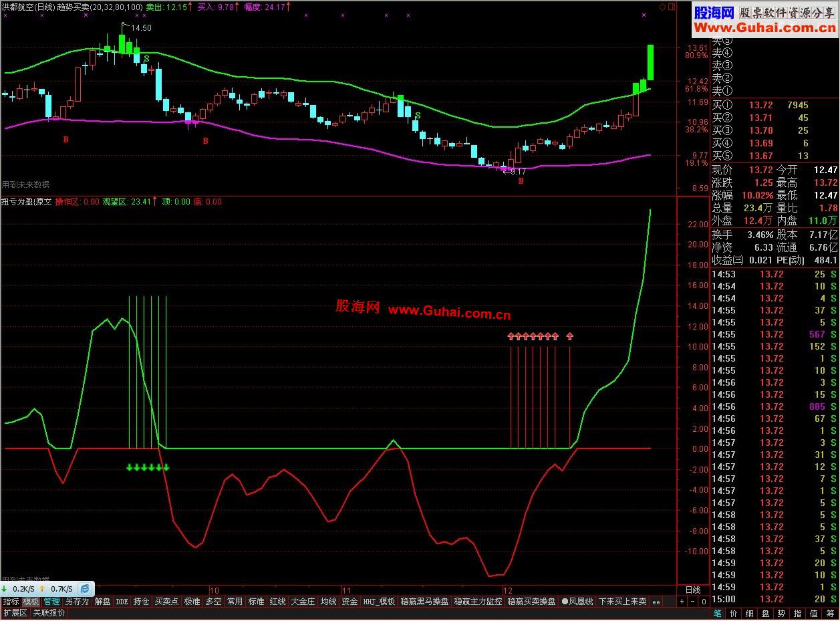Click the 0 reset button beside zoom controls
This screenshot has height=621, width=840.
[x=703, y=602]
